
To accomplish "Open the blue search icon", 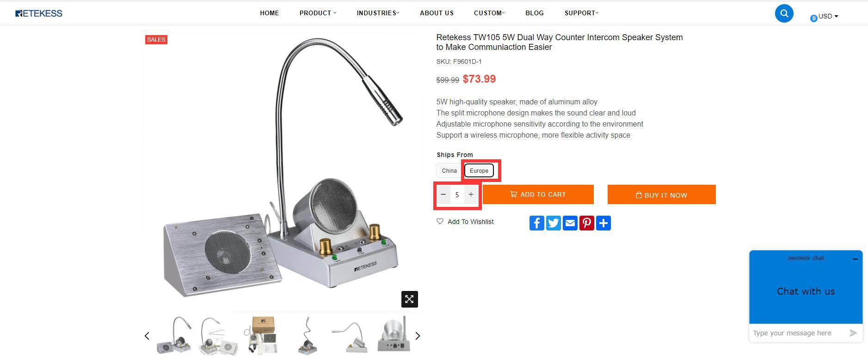I will (784, 13).
